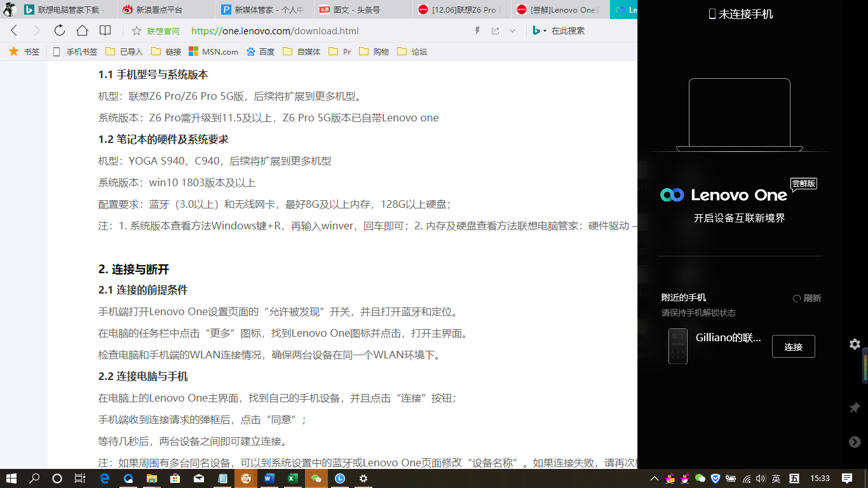
Task: Open taskbar settings gear app
Action: pos(363,478)
